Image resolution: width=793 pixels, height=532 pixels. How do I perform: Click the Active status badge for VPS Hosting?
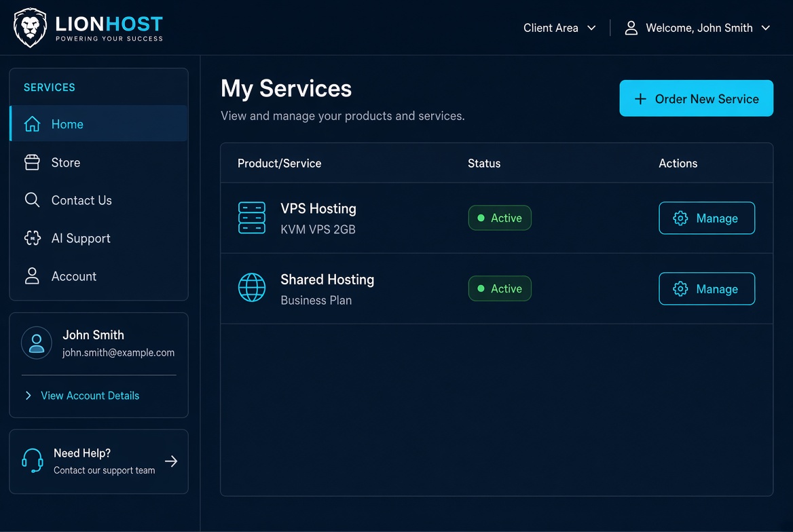click(x=500, y=218)
